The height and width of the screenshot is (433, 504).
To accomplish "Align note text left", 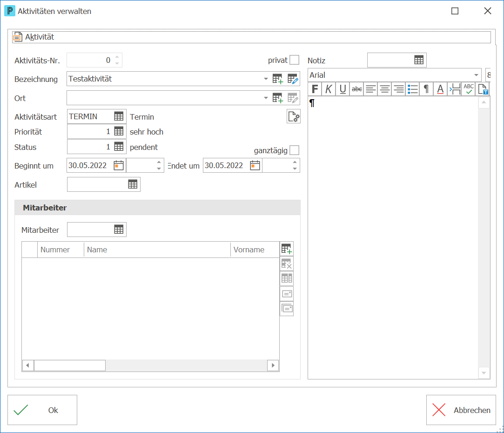I will 370,89.
